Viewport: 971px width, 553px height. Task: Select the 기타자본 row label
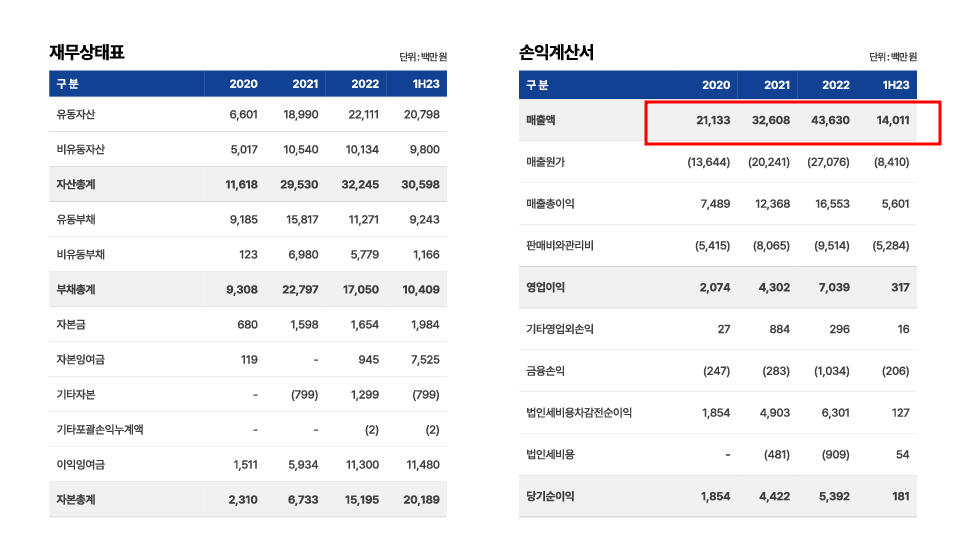[x=76, y=394]
